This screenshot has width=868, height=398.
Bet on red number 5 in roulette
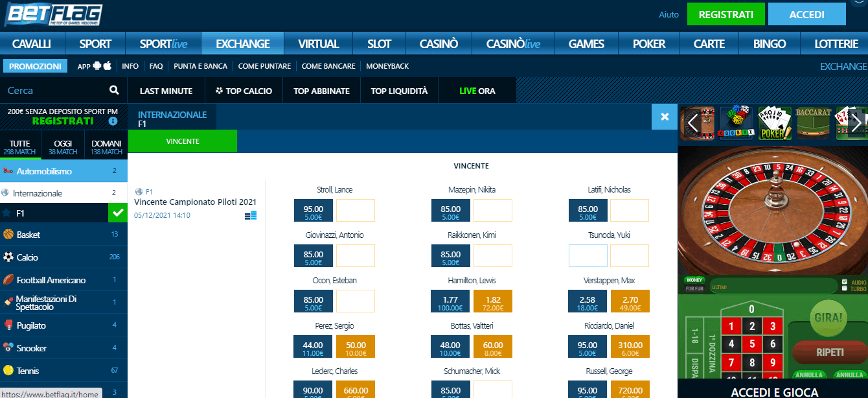(751, 344)
